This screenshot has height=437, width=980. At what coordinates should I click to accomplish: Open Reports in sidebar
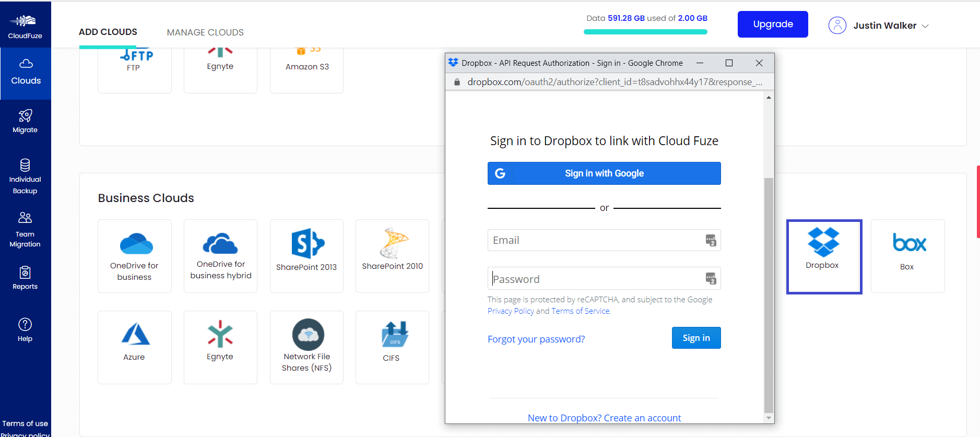[25, 278]
